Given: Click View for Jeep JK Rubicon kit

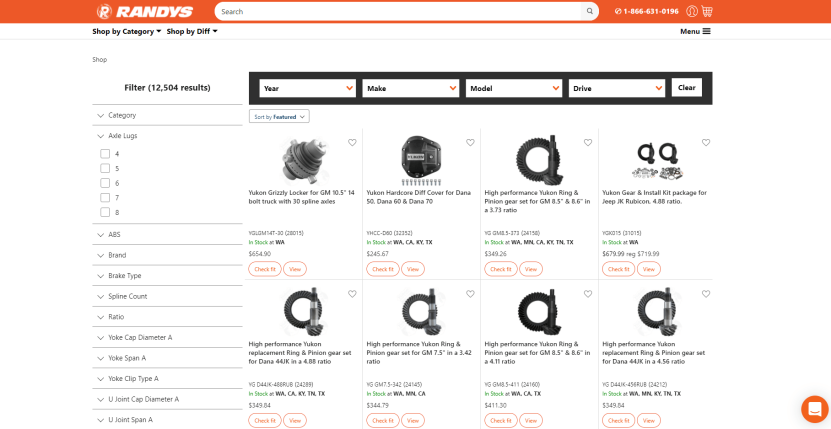Looking at the screenshot, I should [649, 269].
